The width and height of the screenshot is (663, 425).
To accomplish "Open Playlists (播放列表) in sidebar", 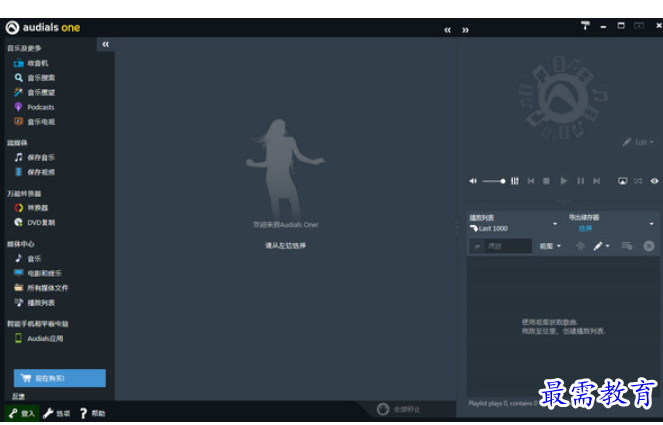I will click(x=34, y=303).
